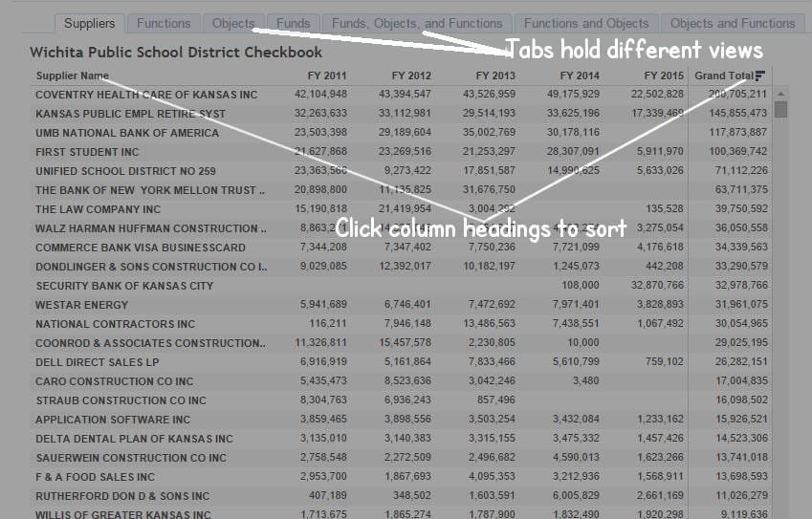
Task: Click the Wichita Public School District Checkbook title
Action: coord(176,53)
